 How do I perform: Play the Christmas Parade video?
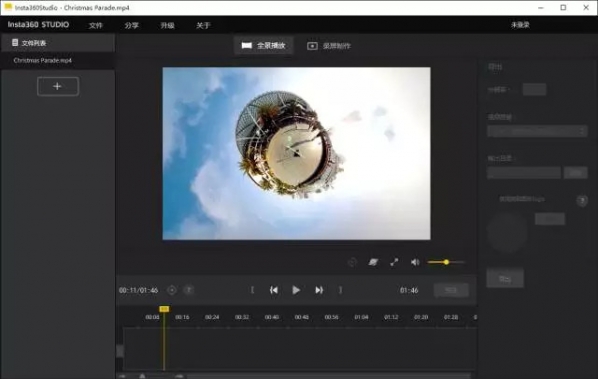tap(296, 290)
